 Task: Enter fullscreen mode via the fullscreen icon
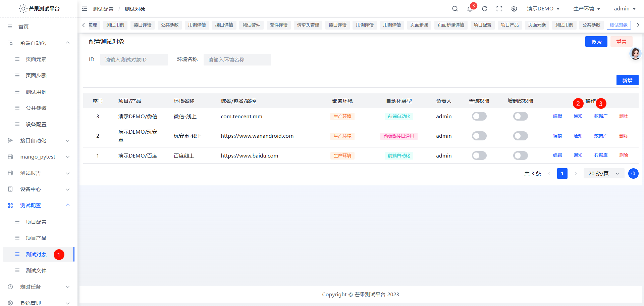[x=499, y=8]
